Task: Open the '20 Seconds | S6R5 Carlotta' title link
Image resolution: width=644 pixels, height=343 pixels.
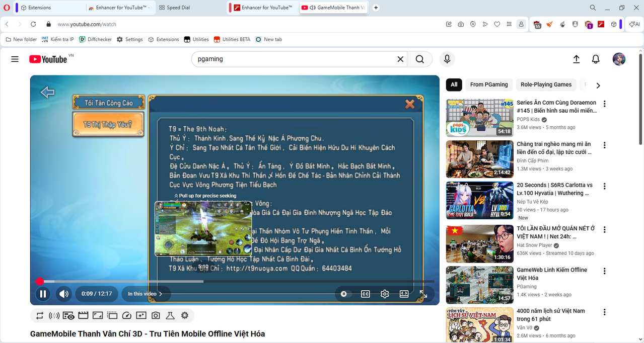Action: 554,189
